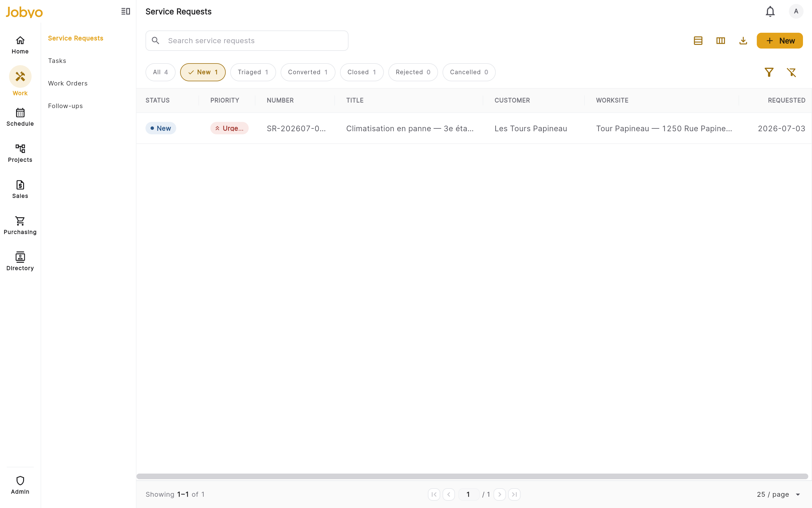This screenshot has height=508, width=812.
Task: Click worksite Tour Papineau — 1250 Rue
Action: click(664, 129)
